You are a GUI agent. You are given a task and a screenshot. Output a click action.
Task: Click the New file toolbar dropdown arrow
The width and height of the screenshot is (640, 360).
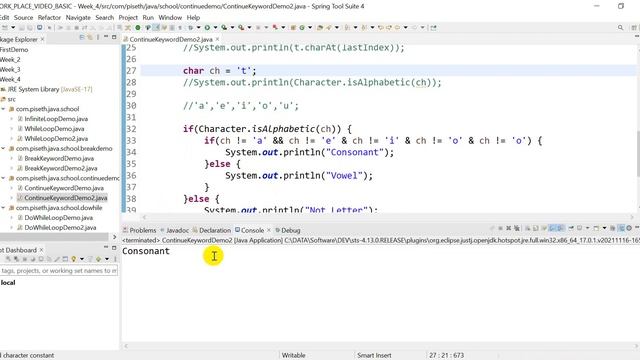pos(13,27)
